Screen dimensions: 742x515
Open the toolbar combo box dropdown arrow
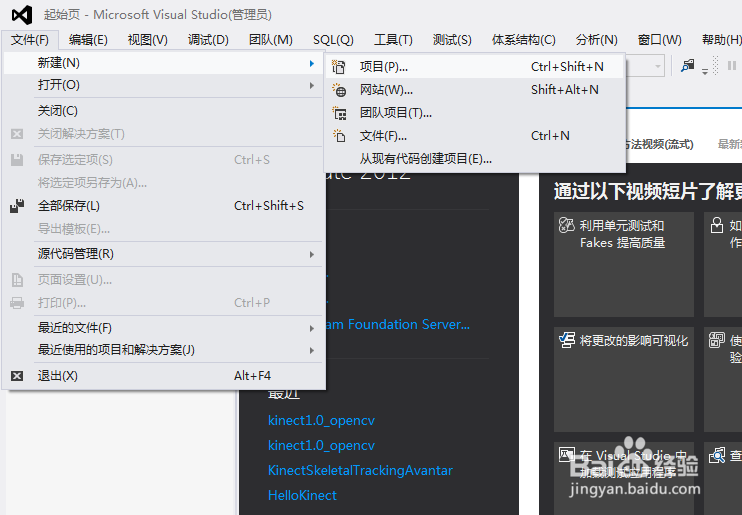tap(658, 66)
